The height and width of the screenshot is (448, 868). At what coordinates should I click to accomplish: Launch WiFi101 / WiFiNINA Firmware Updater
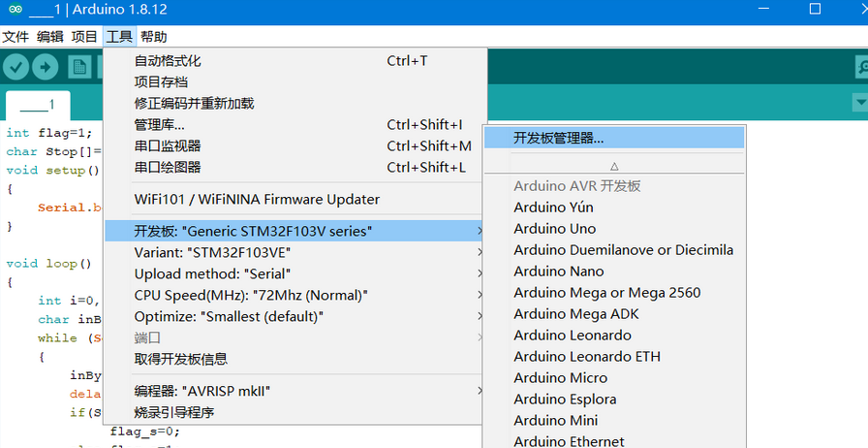295,199
